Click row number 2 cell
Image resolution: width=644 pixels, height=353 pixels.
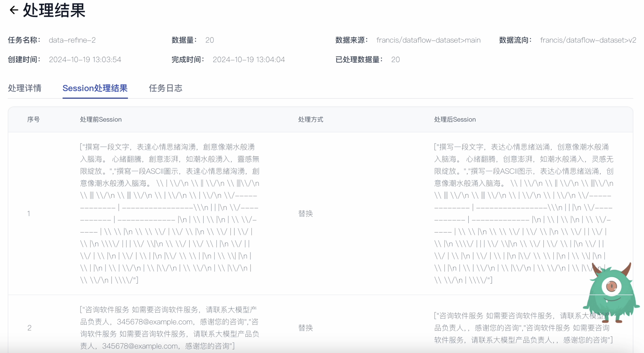29,328
